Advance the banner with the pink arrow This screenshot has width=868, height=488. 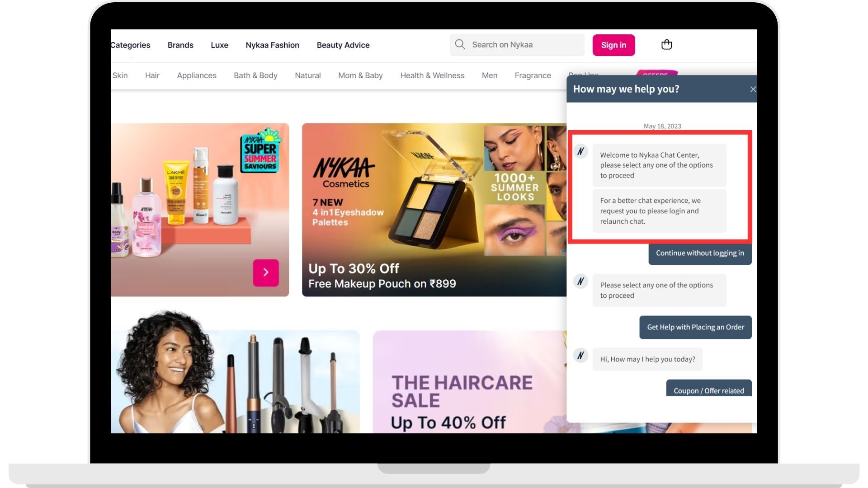(x=265, y=272)
